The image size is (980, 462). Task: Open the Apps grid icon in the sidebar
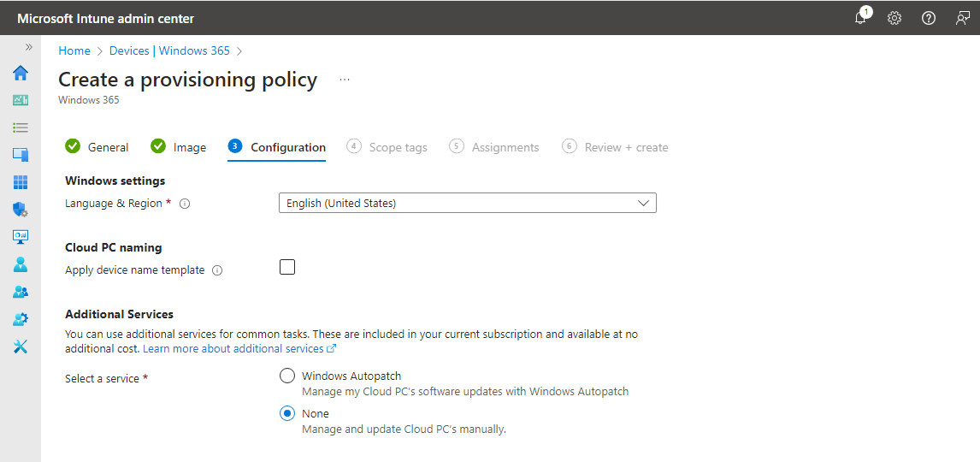(x=21, y=182)
